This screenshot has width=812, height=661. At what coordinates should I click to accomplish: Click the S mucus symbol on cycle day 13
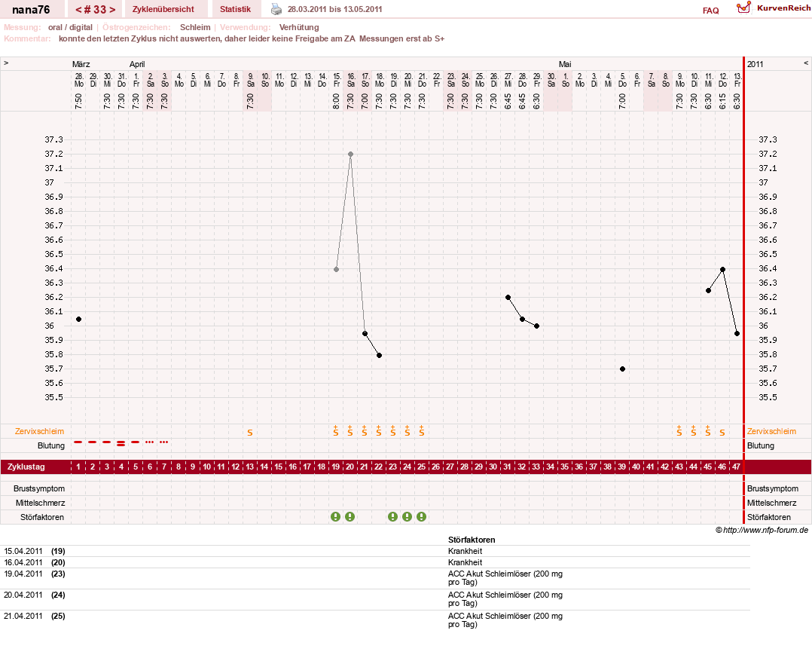(250, 433)
